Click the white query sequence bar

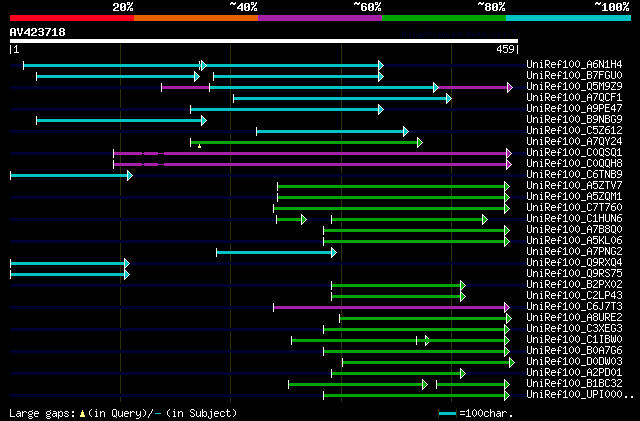264,41
